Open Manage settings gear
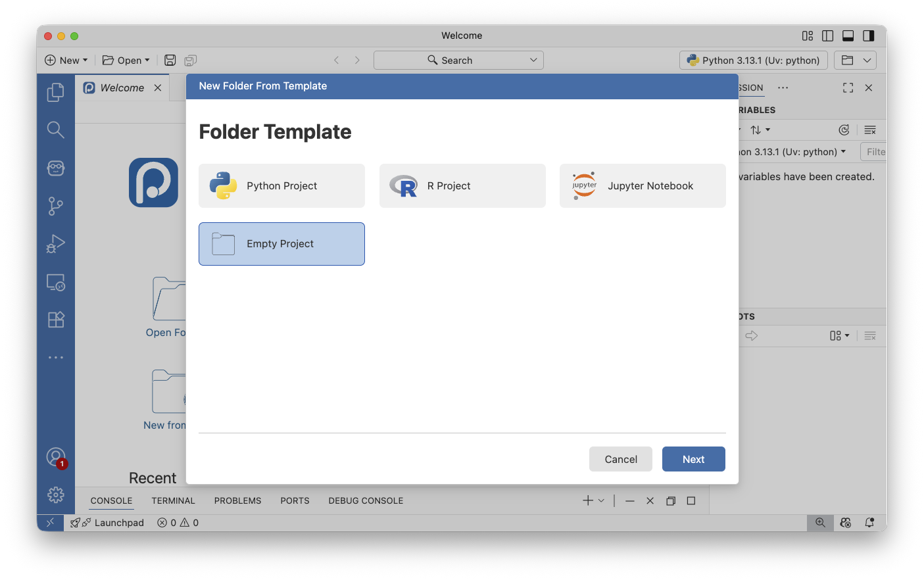The height and width of the screenshot is (580, 924). 56,495
